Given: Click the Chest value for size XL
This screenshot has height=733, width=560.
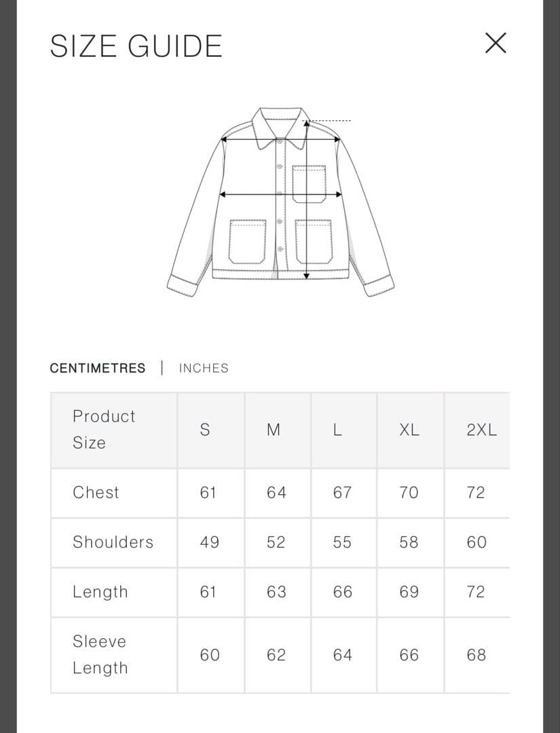Looking at the screenshot, I should (409, 492).
